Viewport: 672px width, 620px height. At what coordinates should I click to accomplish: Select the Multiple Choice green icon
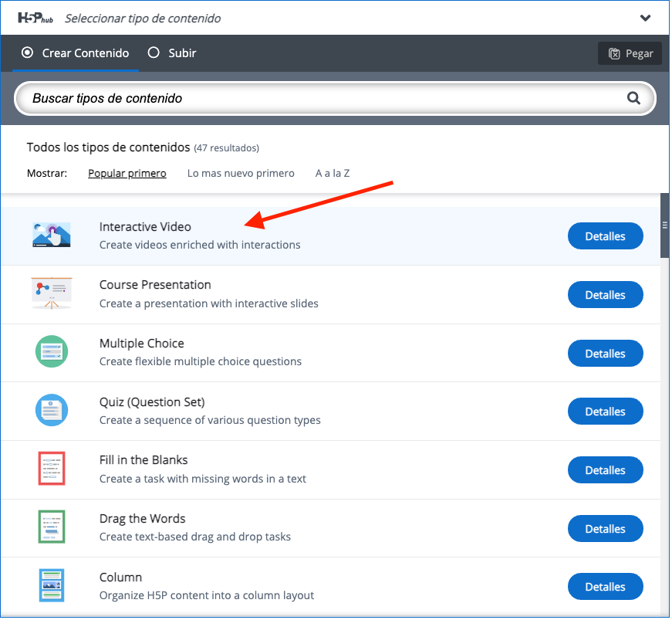[52, 352]
